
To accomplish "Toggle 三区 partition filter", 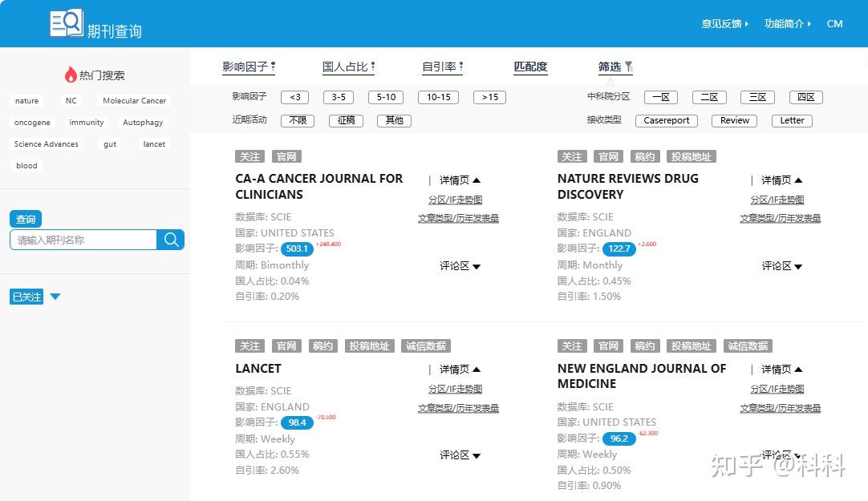I will click(757, 97).
